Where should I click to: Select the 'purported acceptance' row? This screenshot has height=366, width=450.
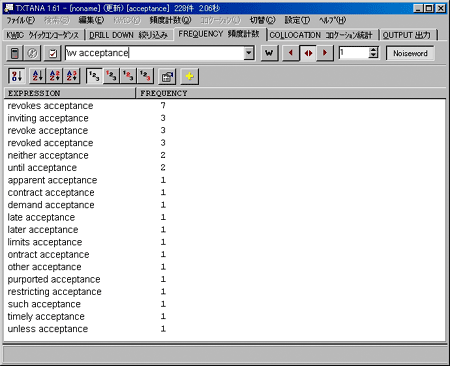click(224, 279)
